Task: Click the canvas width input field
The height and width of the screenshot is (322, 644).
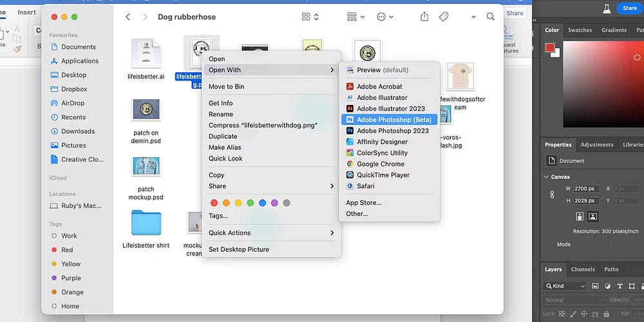Action: (585, 189)
